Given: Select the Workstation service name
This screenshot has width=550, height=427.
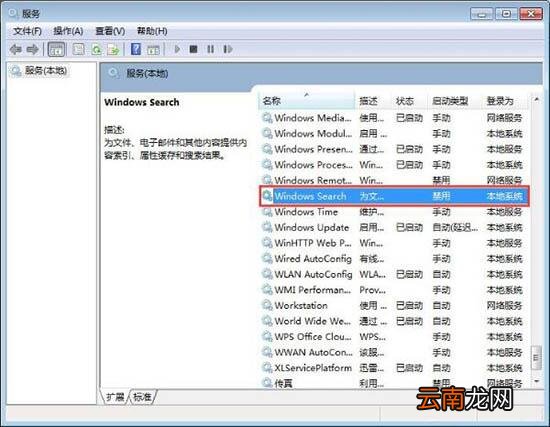Looking at the screenshot, I should 301,305.
